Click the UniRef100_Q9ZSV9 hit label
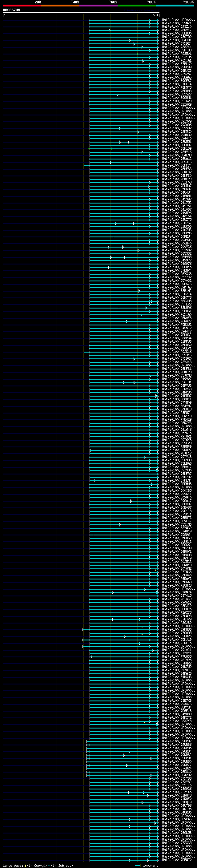Screen dimensions: 197x868 (x=177, y=122)
